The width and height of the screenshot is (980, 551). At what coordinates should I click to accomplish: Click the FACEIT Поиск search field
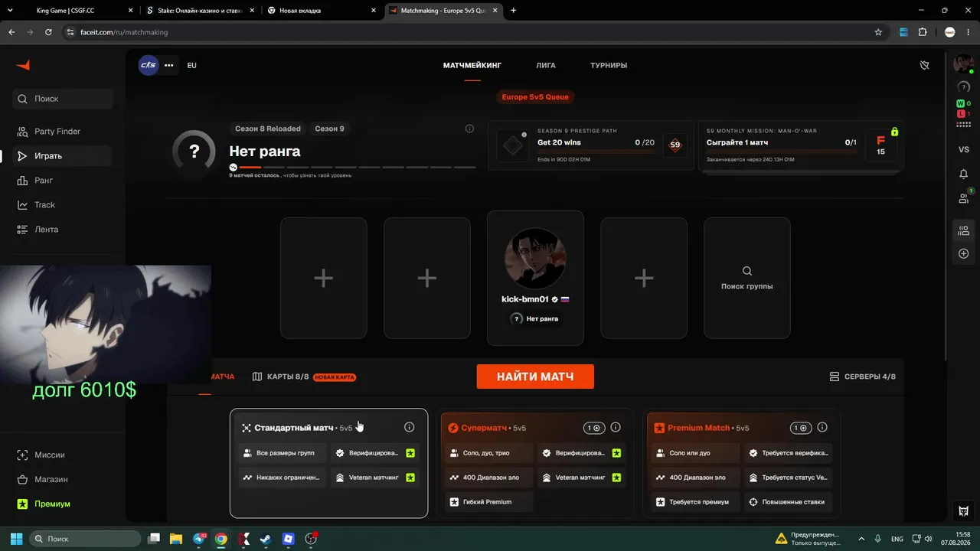pos(63,99)
